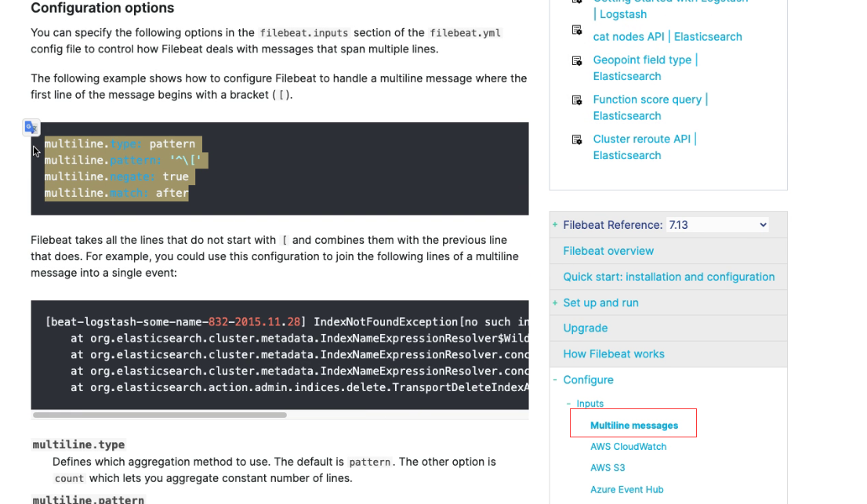Image resolution: width=867 pixels, height=504 pixels.
Task: Click the filebeat.inputs inline code
Action: [x=304, y=33]
